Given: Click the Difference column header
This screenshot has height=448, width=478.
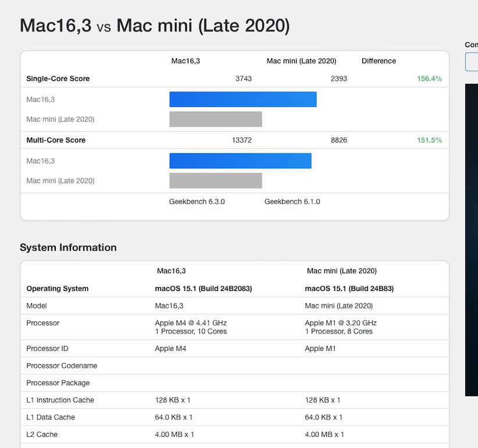Looking at the screenshot, I should pyautogui.click(x=379, y=61).
